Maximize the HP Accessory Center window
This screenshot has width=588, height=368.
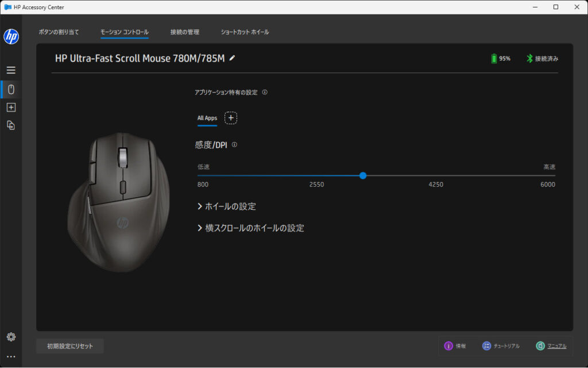click(556, 7)
